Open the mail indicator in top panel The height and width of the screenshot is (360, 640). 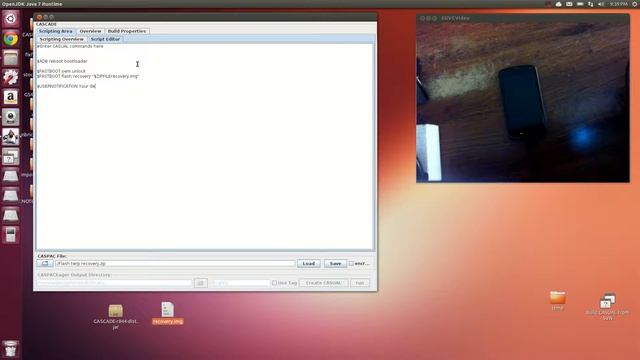(569, 4)
